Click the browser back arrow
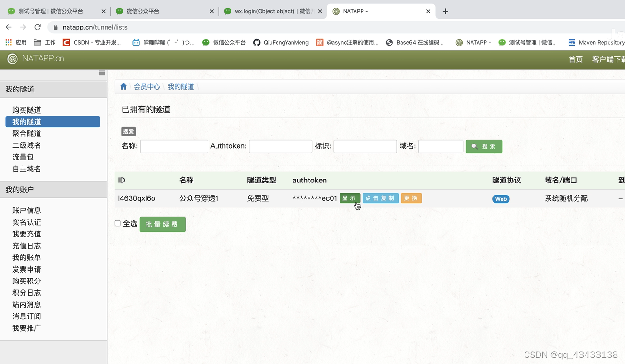The height and width of the screenshot is (364, 625). (x=8, y=27)
